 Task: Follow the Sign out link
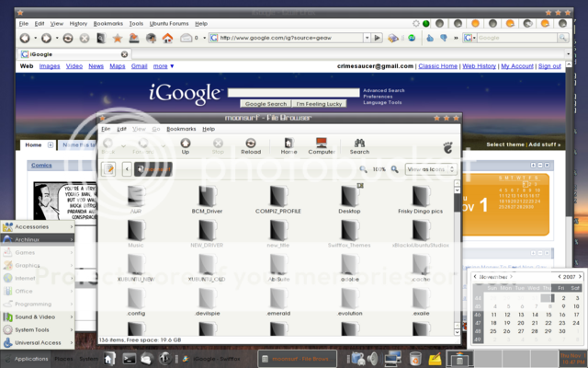pos(549,66)
